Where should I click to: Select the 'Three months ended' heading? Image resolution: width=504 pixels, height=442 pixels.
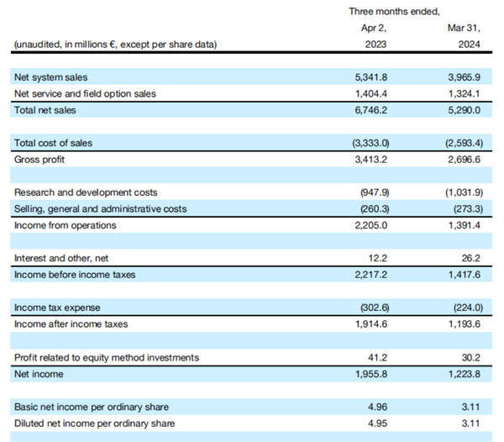[394, 11]
